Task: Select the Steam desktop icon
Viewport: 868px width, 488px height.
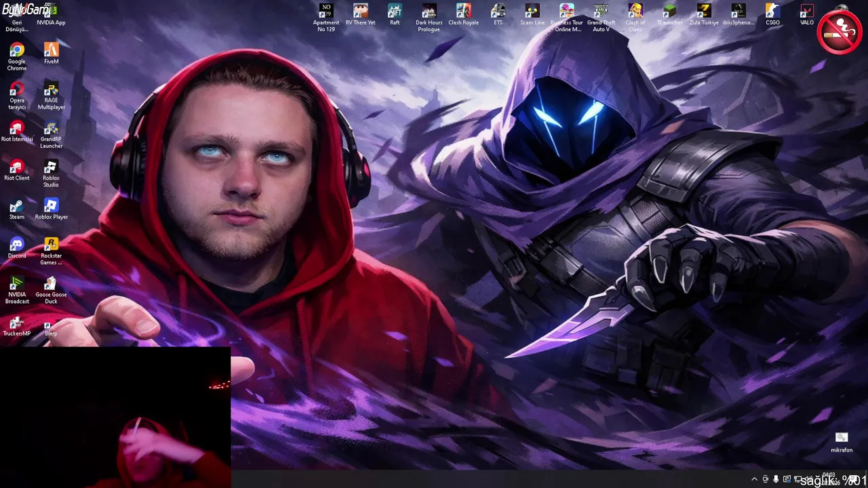Action: [17, 209]
